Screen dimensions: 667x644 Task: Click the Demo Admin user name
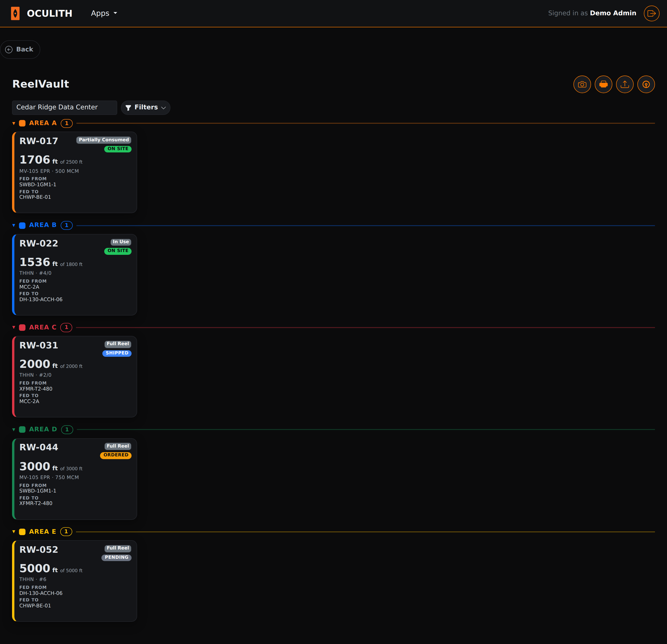(x=613, y=13)
